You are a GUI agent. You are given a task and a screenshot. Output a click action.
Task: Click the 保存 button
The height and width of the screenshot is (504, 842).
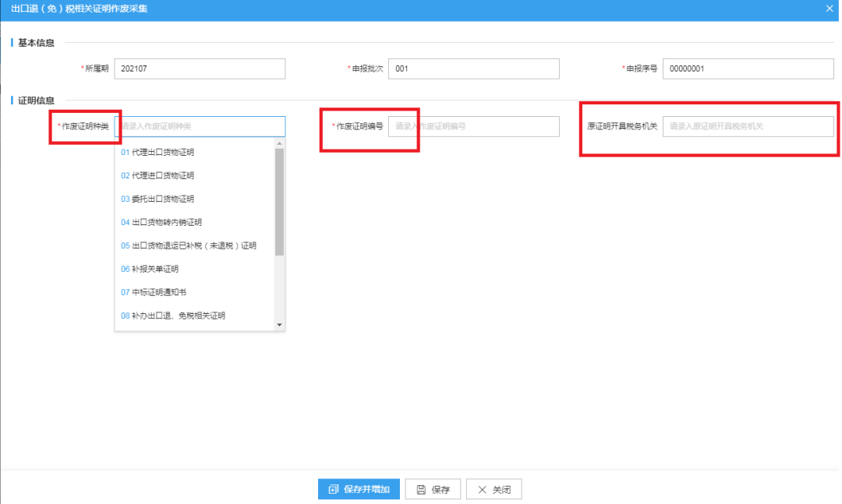pos(433,489)
